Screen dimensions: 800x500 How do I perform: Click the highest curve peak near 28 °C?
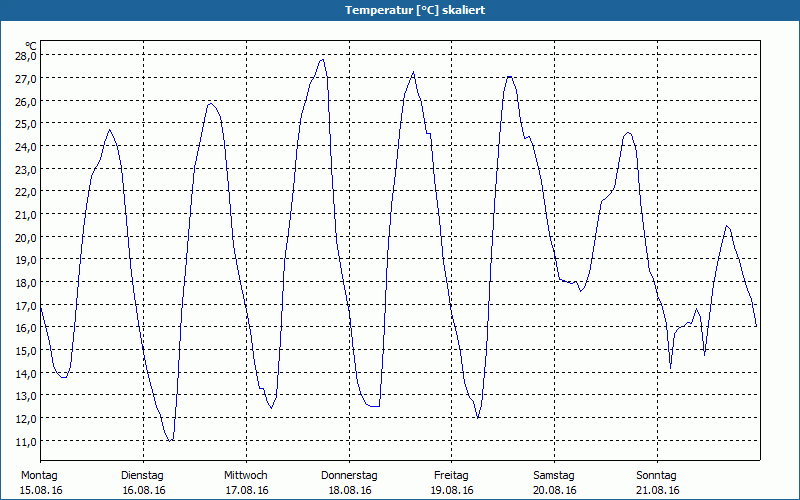coord(322,59)
